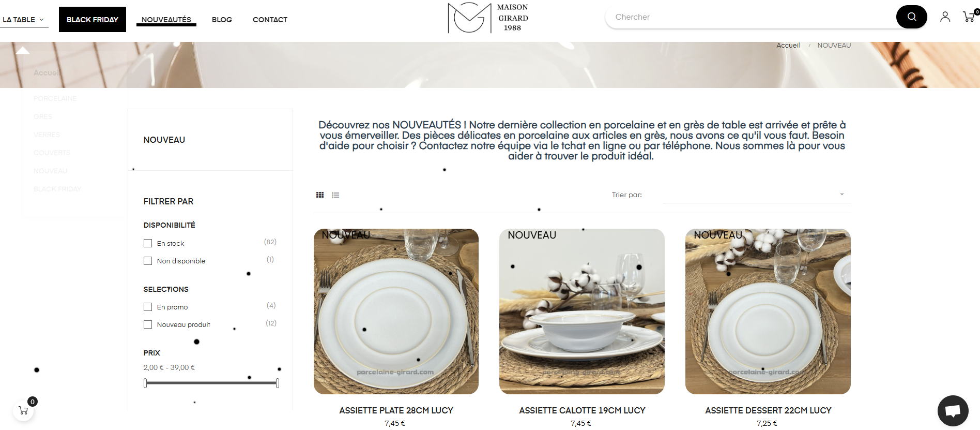Click the Maison Girard logo
980x430 pixels.
(488, 18)
